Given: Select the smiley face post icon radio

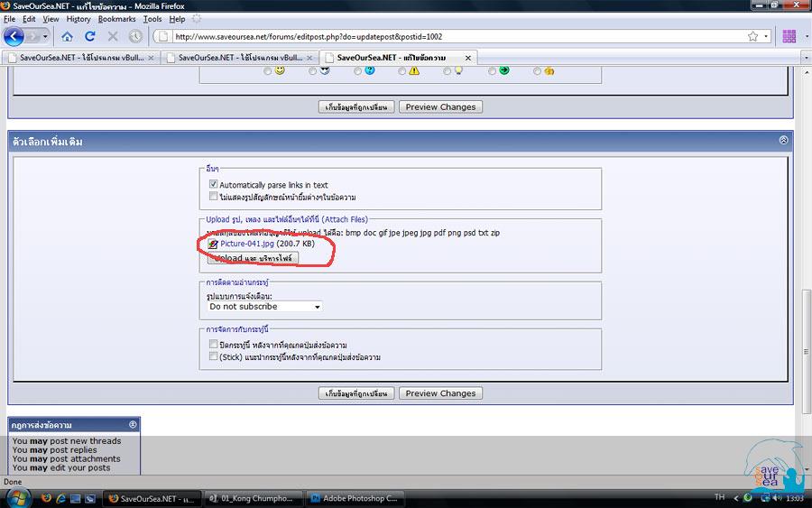Looking at the screenshot, I should point(268,71).
